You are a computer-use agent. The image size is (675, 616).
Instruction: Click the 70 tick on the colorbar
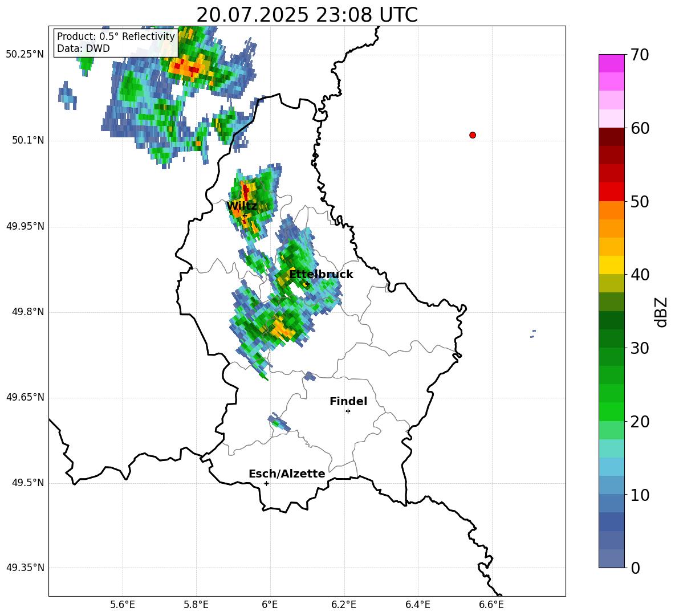[639, 55]
